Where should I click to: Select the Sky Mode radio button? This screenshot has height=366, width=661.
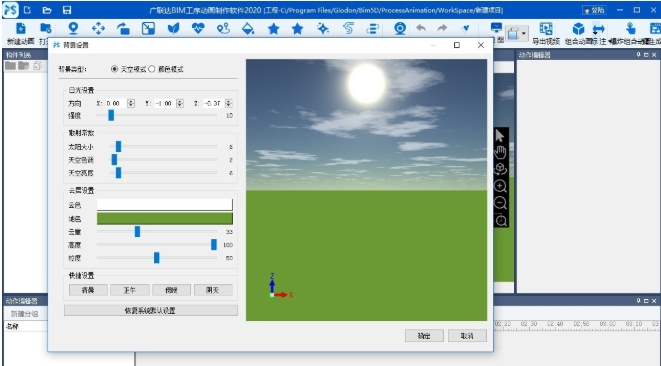(114, 69)
